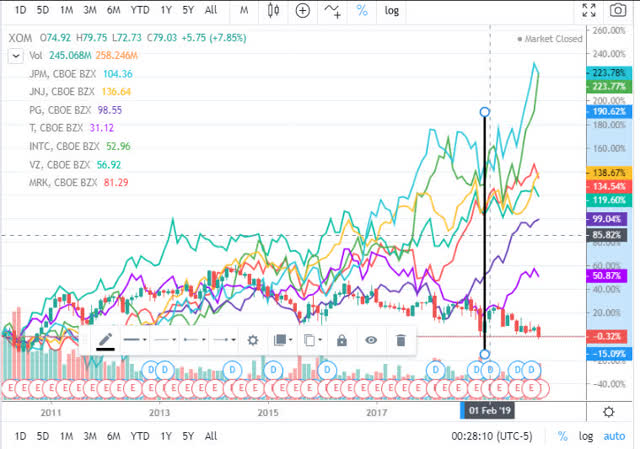The width and height of the screenshot is (640, 449).
Task: Show All range in top toolbar
Action: (x=211, y=10)
